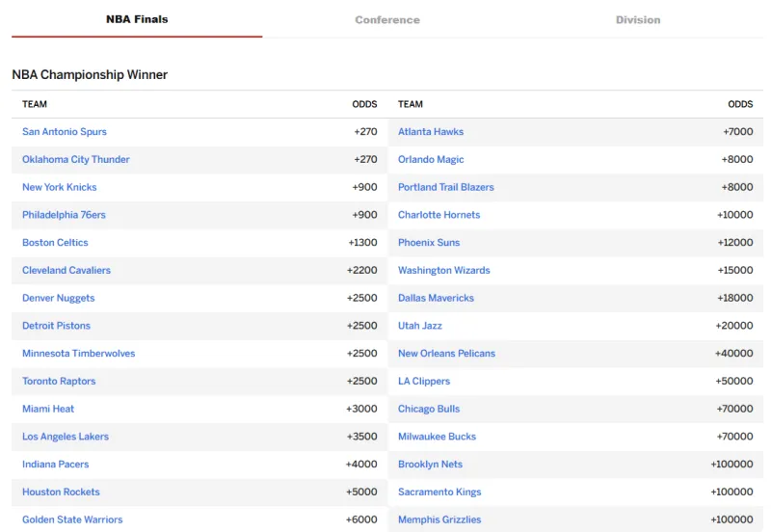Open Charlotte Hornets team link
Viewport: 771px width, 532px height.
(439, 215)
